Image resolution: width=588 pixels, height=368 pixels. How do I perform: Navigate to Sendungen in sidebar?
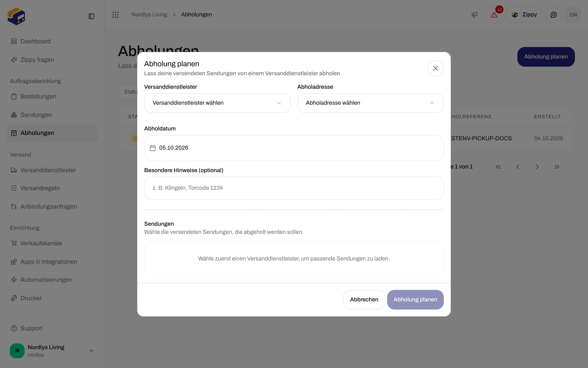52,115
